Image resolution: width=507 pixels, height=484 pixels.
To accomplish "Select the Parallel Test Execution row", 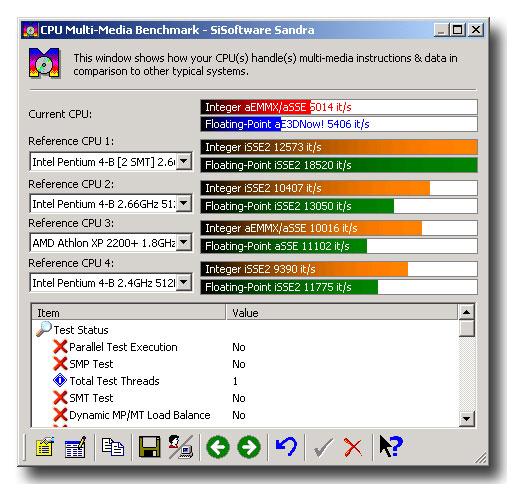I will pyautogui.click(x=245, y=347).
